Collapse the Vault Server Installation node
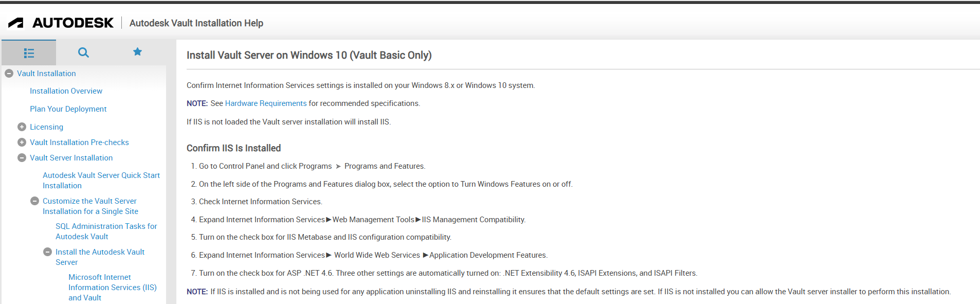Viewport: 980px width, 304px height. [x=22, y=157]
